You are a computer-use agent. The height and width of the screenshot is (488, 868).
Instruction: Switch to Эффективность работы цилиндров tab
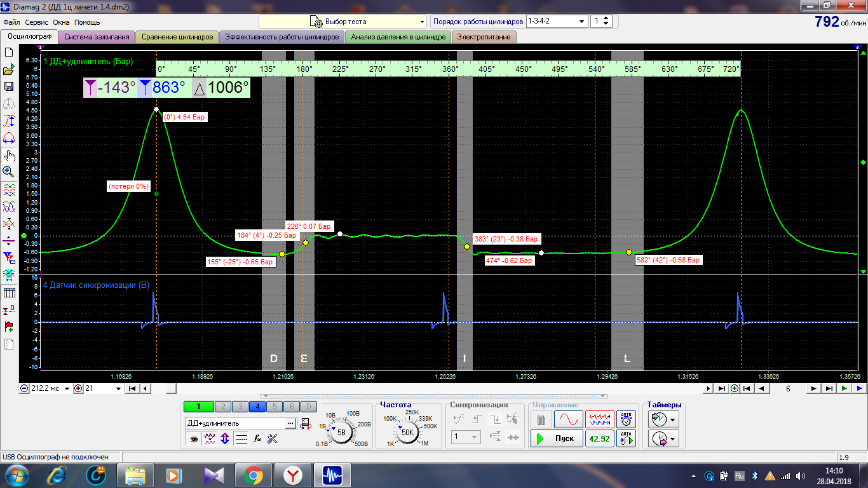282,37
